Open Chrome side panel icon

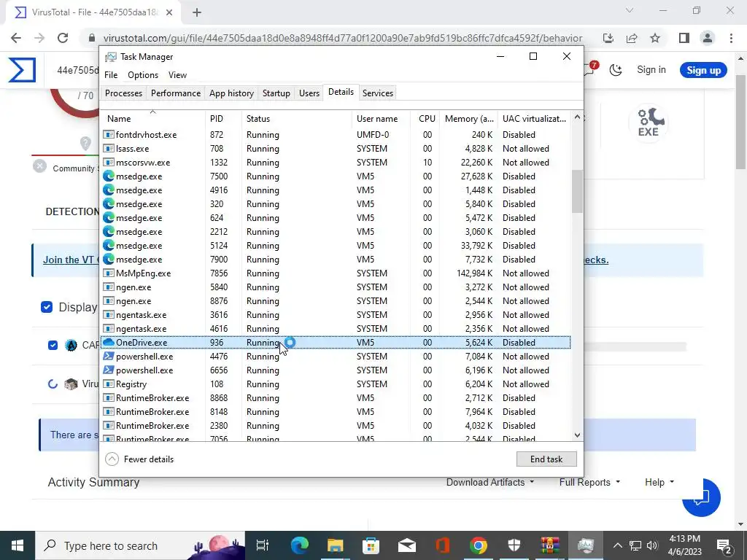[x=684, y=38]
